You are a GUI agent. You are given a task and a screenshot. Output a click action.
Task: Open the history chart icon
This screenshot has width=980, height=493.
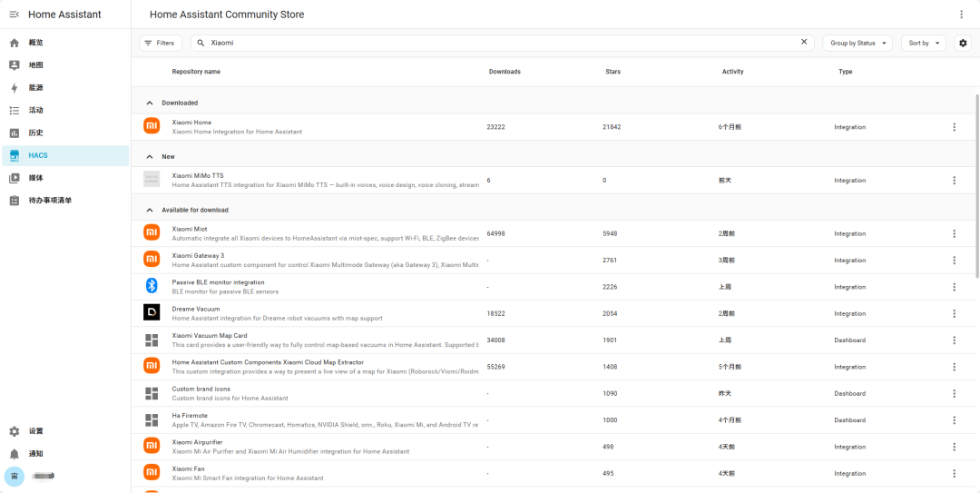coord(15,133)
